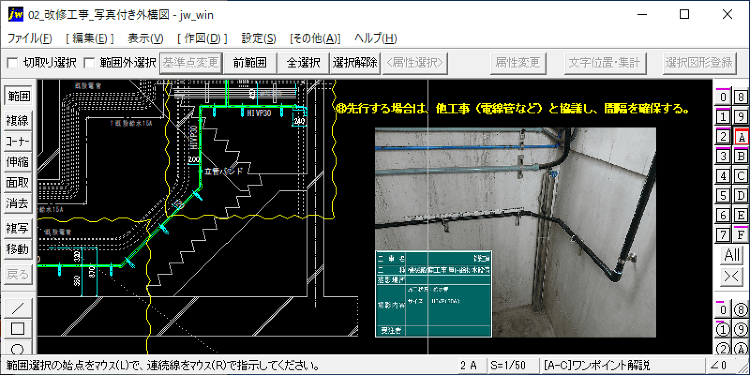Click the All layers button
The width and height of the screenshot is (750, 375).
(732, 255)
